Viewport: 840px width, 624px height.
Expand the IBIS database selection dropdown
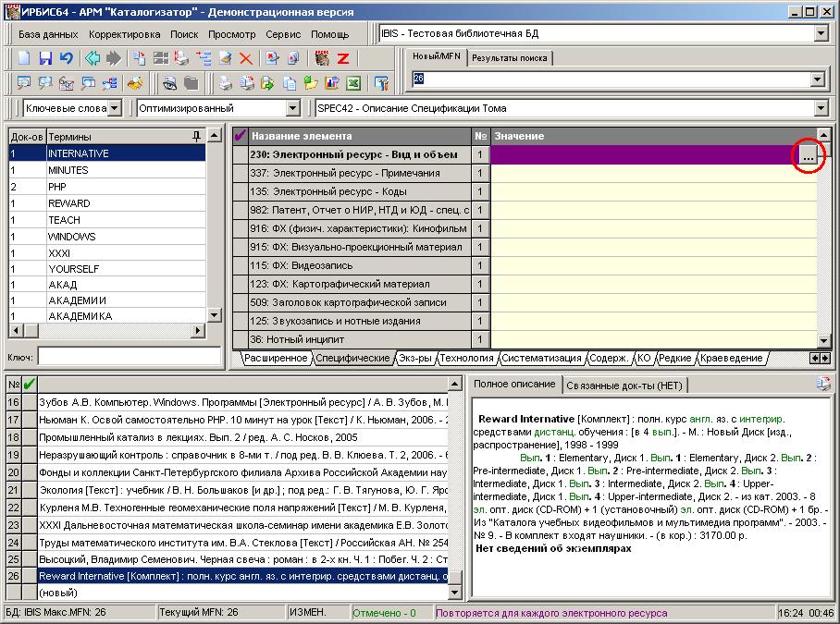[x=821, y=34]
